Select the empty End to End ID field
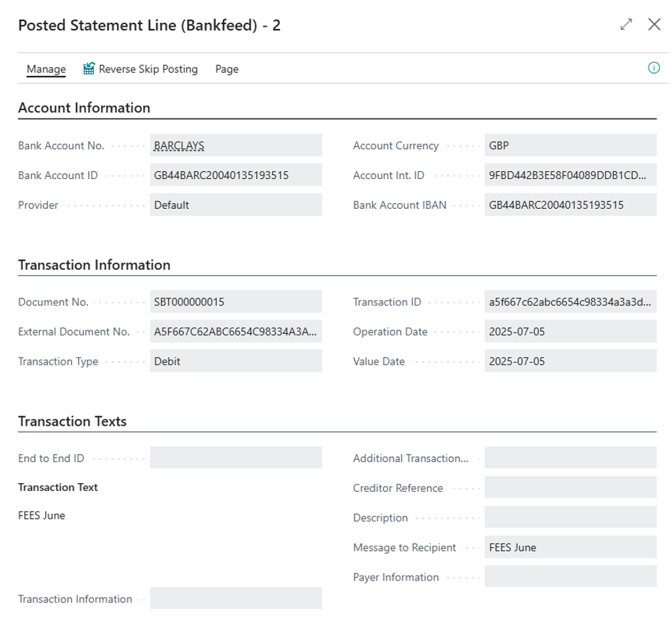Viewport: 672px width, 621px height. tap(236, 458)
